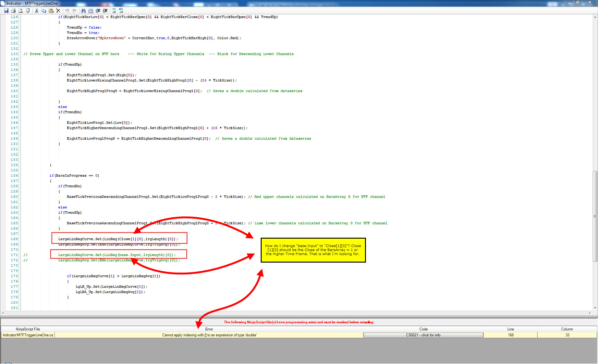Image resolution: width=598 pixels, height=364 pixels.
Task: Click the Copy icon
Action: (44, 11)
